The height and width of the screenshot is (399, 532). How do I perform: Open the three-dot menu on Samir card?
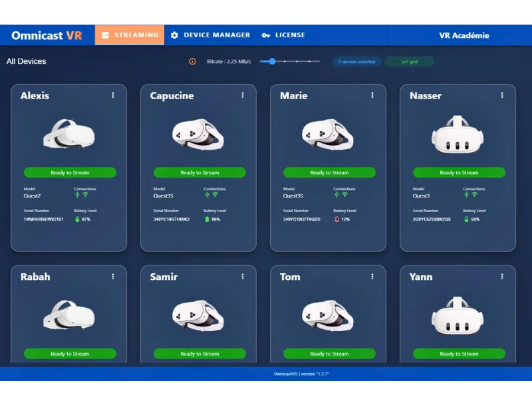click(x=243, y=277)
